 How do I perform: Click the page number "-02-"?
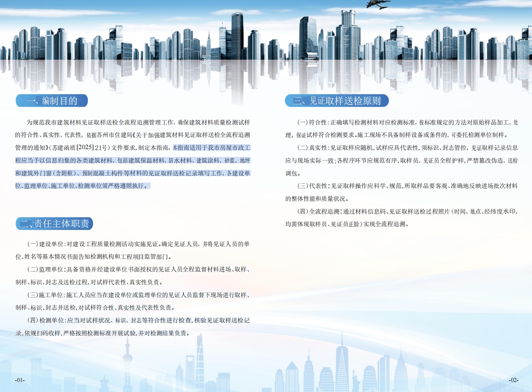513,380
